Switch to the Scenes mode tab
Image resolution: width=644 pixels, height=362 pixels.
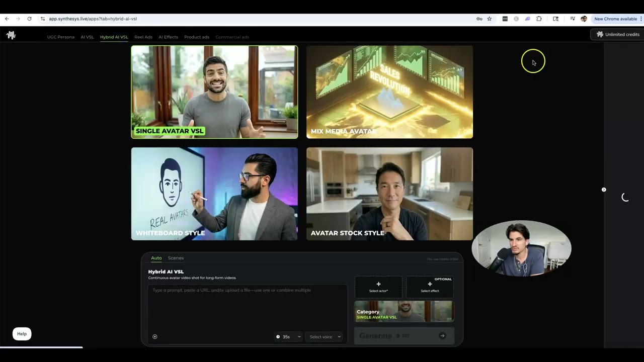click(x=176, y=258)
